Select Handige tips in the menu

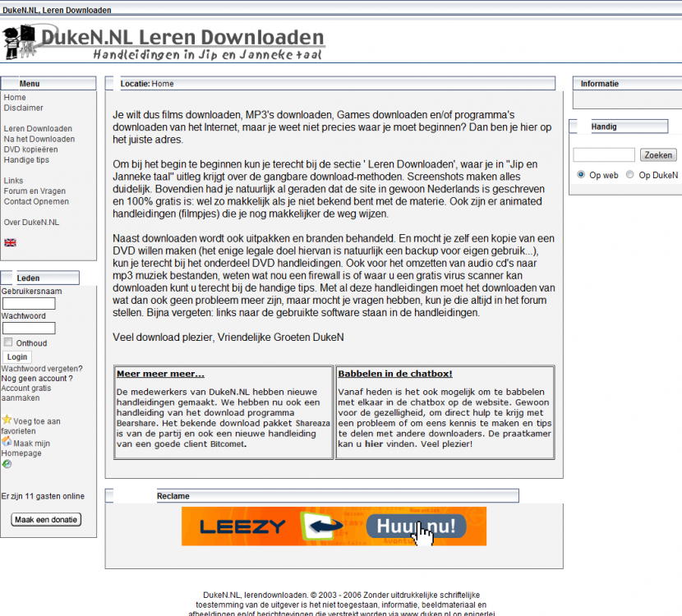26,160
